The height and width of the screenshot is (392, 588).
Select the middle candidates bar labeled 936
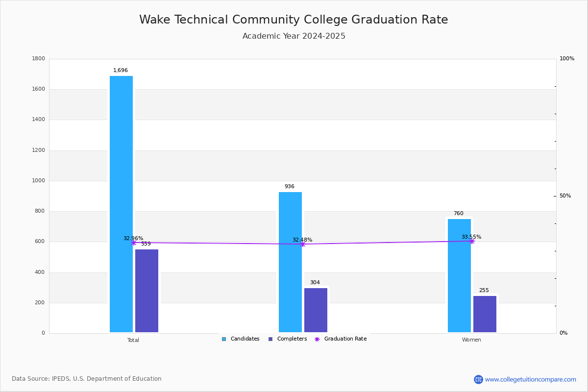point(290,262)
